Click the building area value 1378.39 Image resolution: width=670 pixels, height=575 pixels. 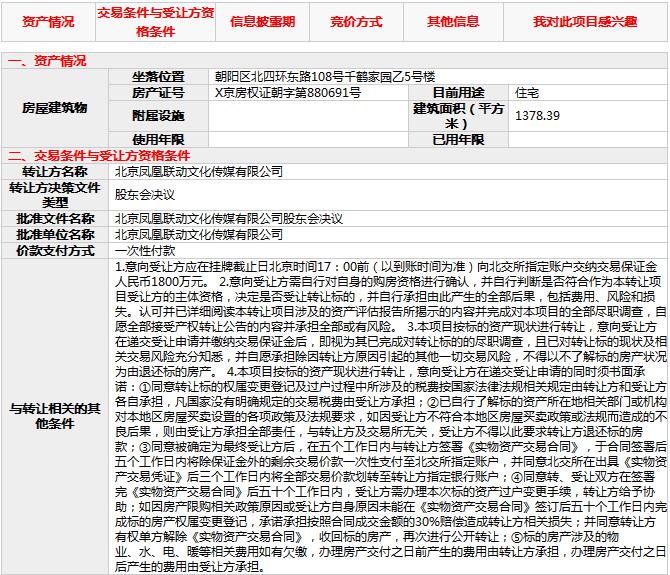(x=537, y=116)
